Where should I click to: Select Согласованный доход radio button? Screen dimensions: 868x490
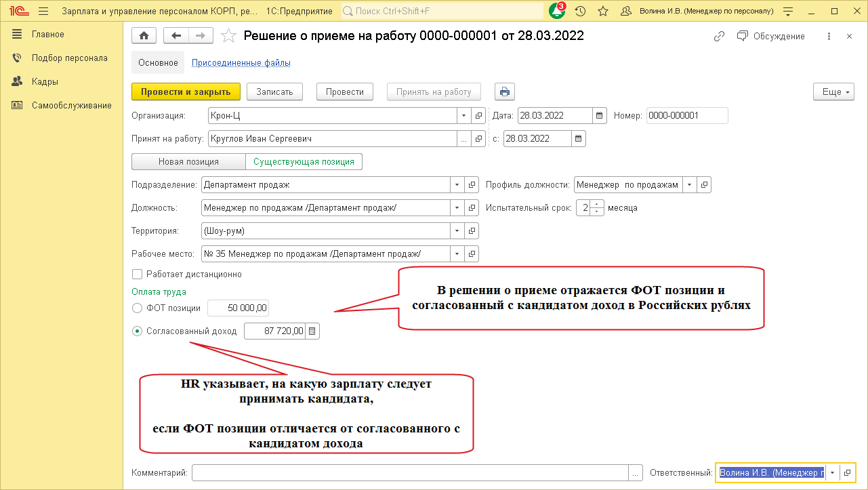point(137,331)
